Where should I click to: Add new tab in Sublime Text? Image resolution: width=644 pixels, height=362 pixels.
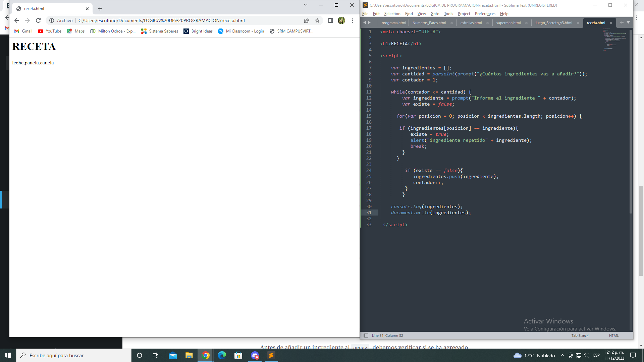click(x=622, y=22)
